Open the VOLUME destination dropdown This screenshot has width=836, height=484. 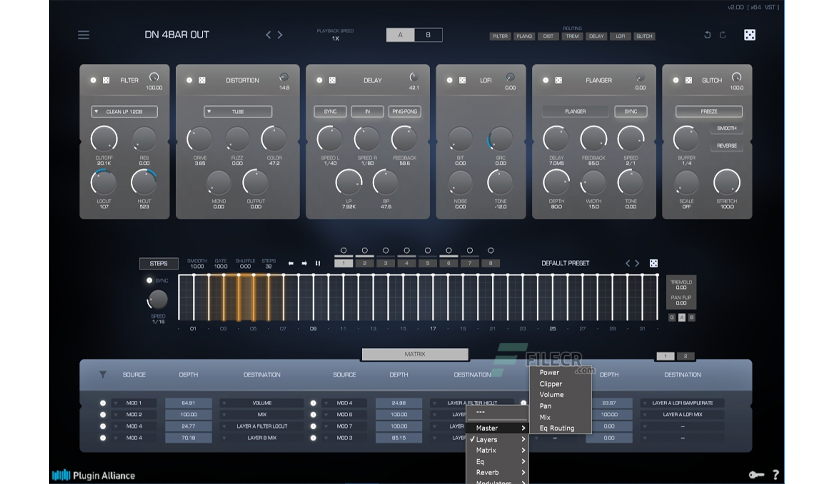(262, 403)
